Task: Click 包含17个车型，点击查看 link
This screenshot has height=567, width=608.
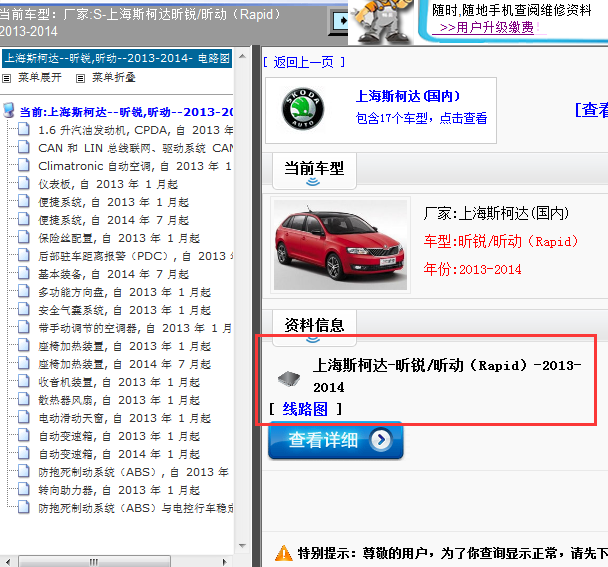Action: 421,118
